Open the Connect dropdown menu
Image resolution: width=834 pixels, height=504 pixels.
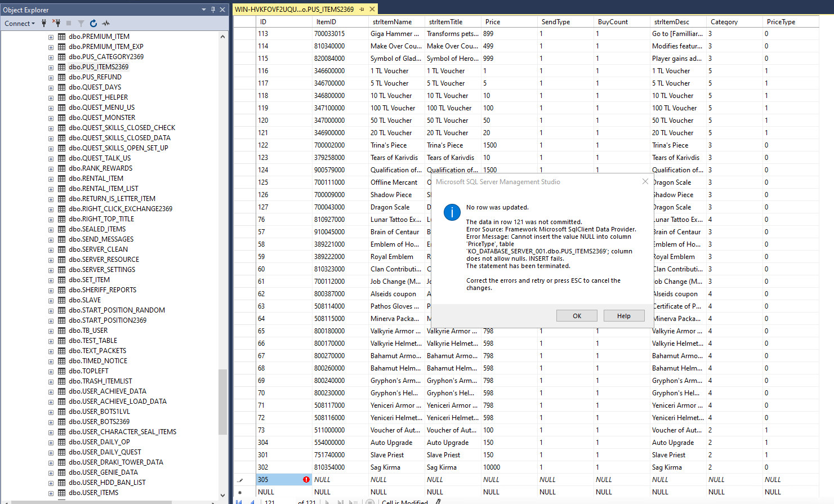coord(20,23)
